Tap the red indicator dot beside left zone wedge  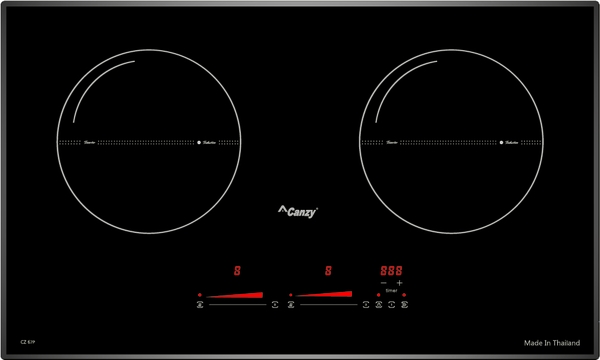coord(200,295)
